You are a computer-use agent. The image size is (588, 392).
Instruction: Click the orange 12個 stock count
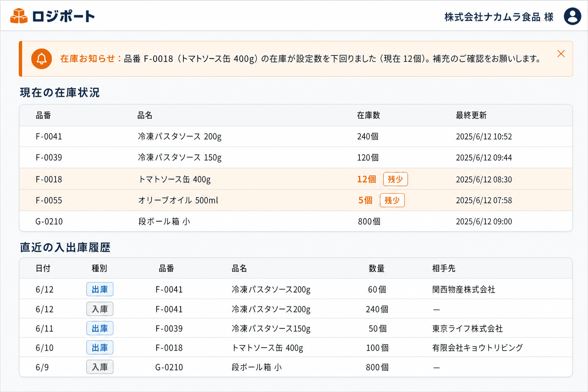tap(367, 179)
